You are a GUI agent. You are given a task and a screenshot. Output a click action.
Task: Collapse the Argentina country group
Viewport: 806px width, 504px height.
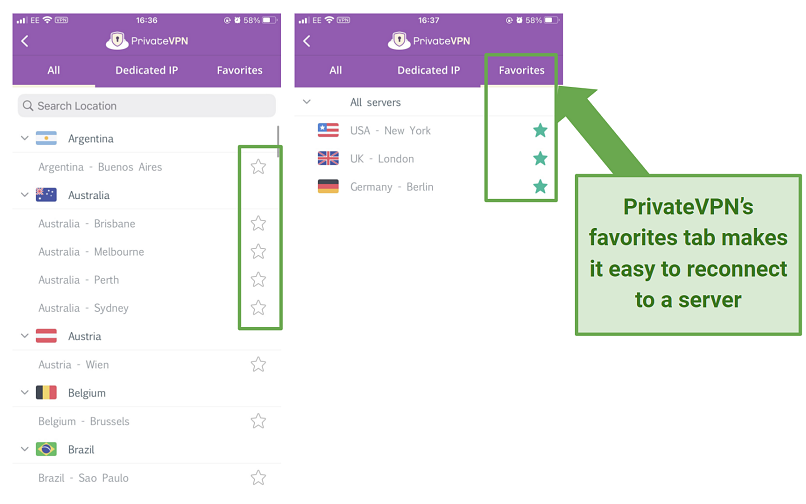(24, 138)
